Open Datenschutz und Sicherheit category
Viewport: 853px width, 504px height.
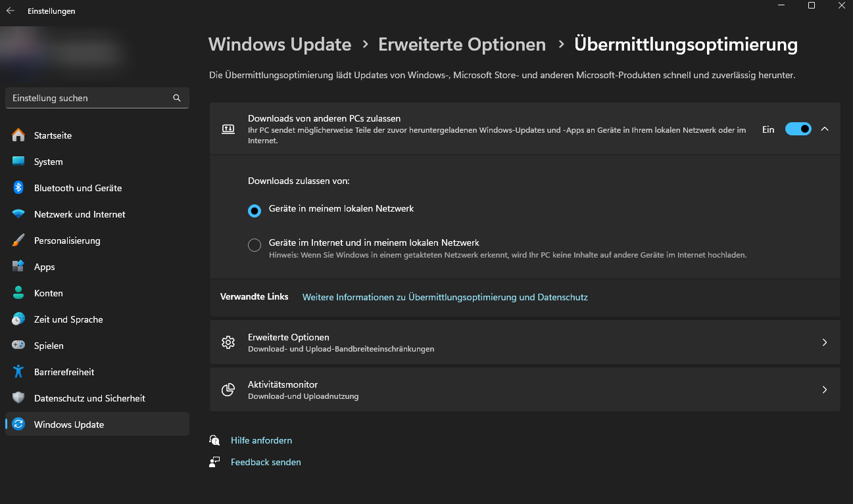[x=97, y=398]
